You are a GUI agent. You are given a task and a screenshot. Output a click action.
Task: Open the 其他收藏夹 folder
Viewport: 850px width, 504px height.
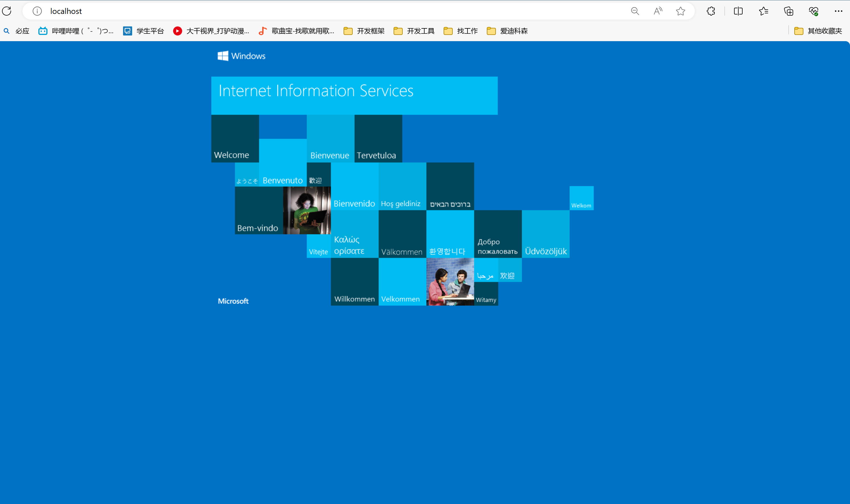click(x=818, y=31)
